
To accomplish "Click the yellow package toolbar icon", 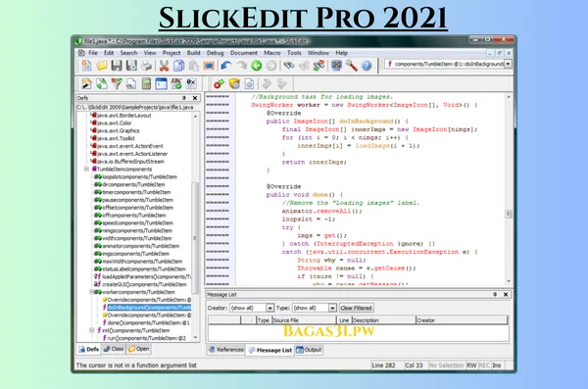I will (x=234, y=83).
